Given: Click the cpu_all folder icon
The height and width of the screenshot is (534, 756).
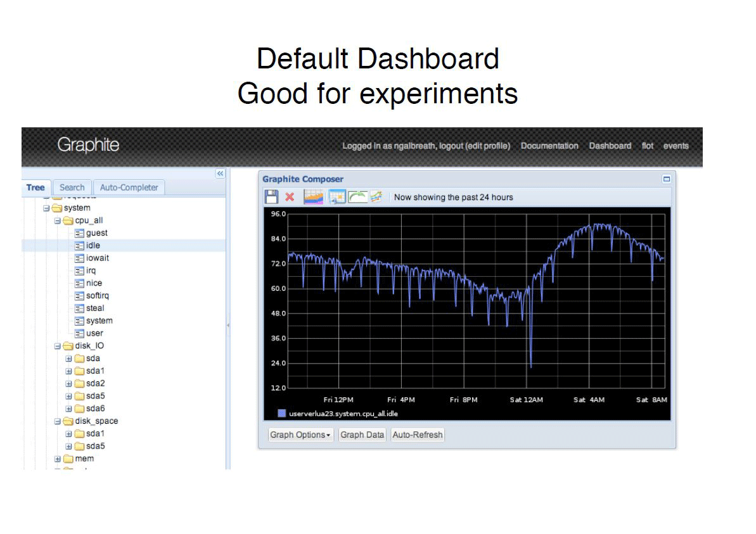Looking at the screenshot, I should pyautogui.click(x=68, y=220).
